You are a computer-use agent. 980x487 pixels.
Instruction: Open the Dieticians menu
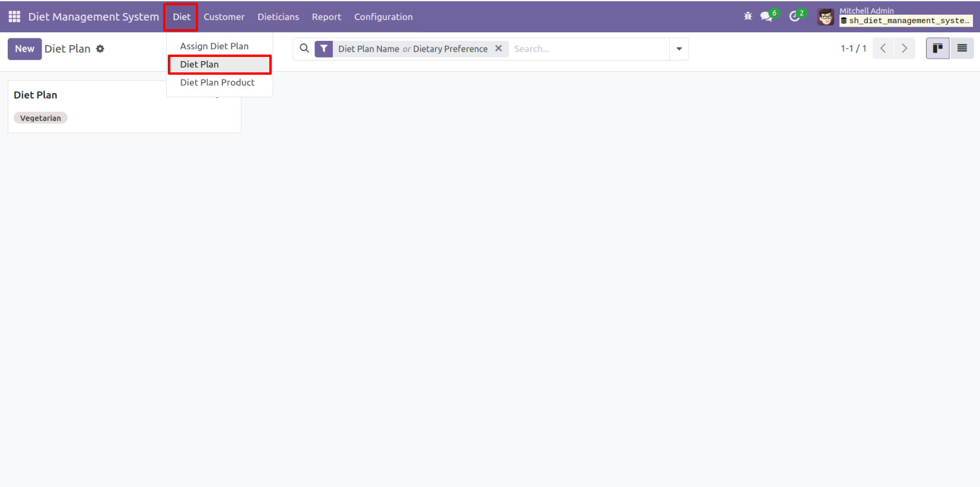(x=278, y=17)
